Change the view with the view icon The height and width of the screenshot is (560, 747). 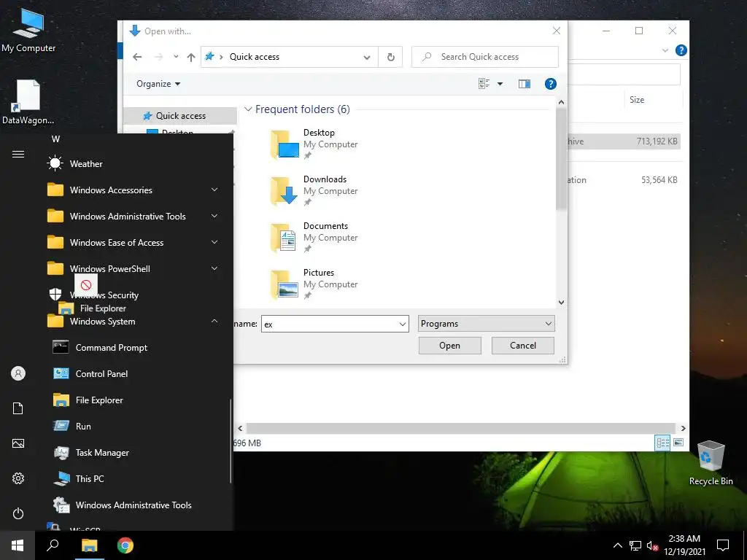[484, 84]
